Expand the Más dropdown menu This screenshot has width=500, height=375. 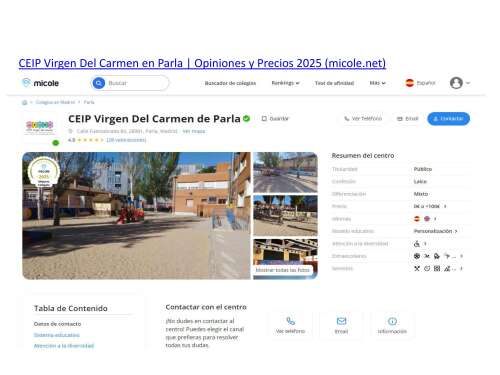pos(377,83)
